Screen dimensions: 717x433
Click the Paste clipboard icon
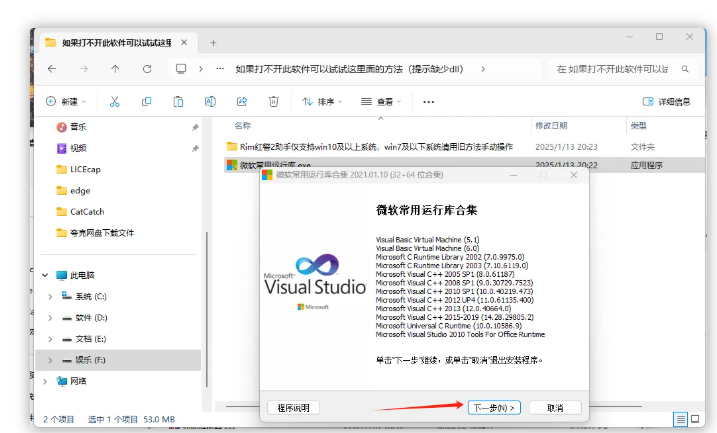click(178, 102)
